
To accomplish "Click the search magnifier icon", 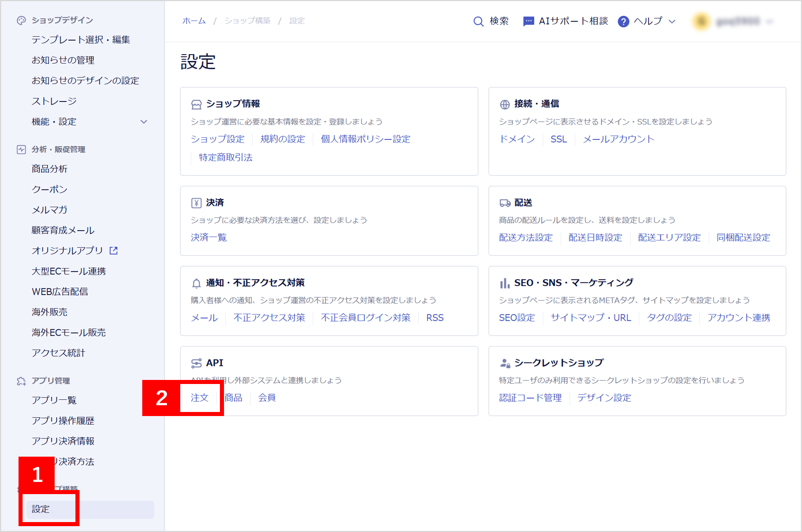I will coord(478,21).
